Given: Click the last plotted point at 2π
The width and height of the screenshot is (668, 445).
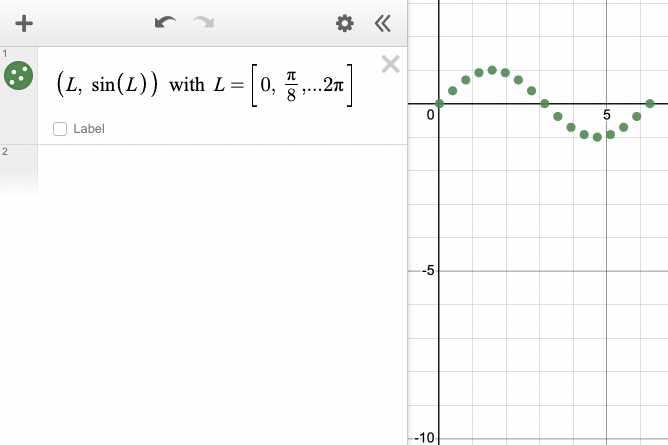Looking at the screenshot, I should pyautogui.click(x=650, y=103).
